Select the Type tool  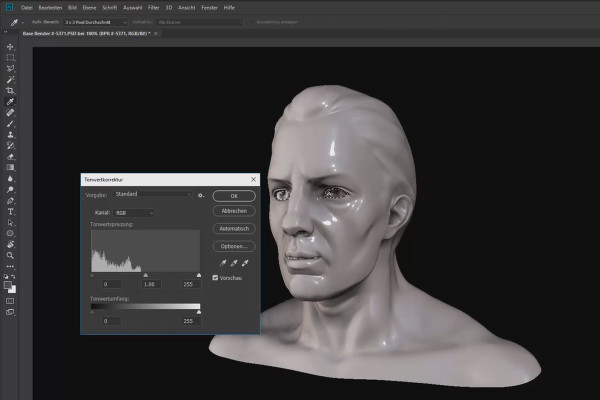[10, 211]
